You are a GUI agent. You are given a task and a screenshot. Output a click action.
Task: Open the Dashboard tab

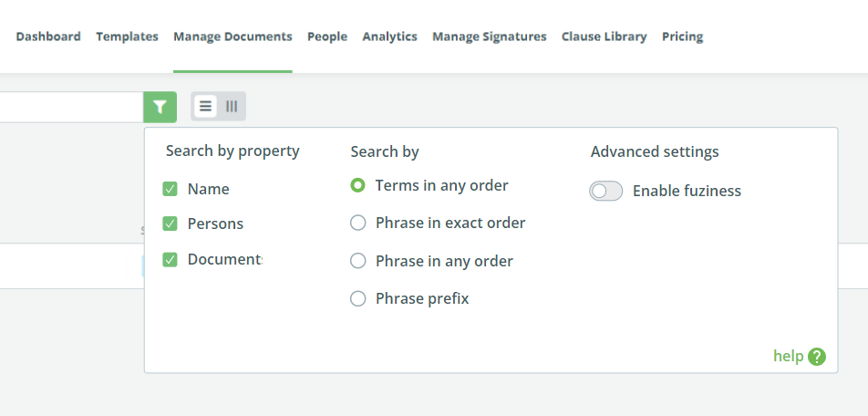pyautogui.click(x=48, y=36)
